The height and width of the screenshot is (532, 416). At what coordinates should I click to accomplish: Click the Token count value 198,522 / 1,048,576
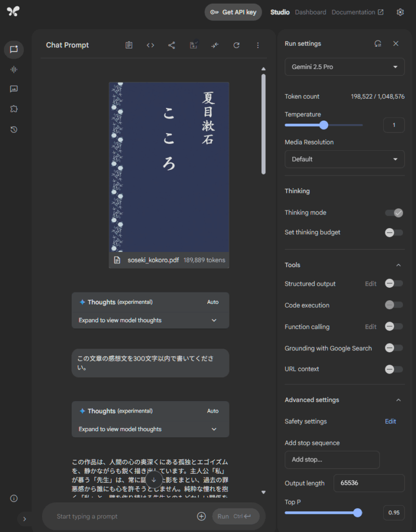coord(378,96)
